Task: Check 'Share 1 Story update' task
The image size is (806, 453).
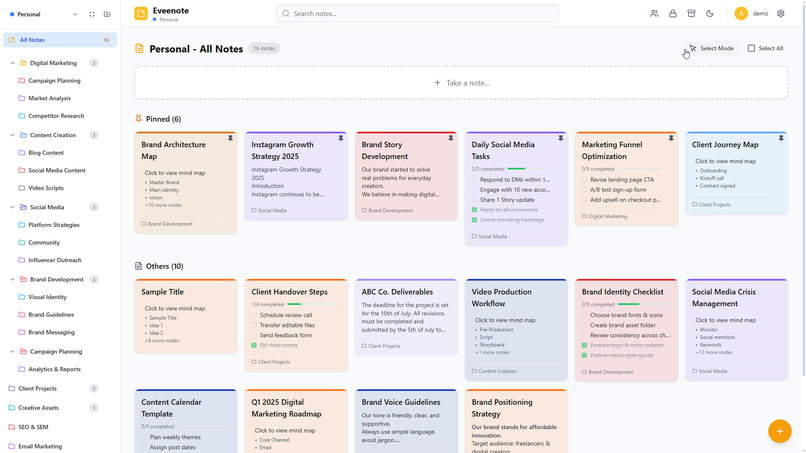Action: coord(474,200)
